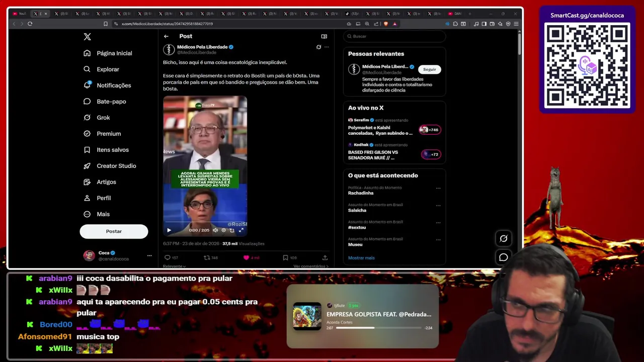The width and height of the screenshot is (644, 362).
Task: Click the Rachadinha trending topic
Action: tap(361, 193)
